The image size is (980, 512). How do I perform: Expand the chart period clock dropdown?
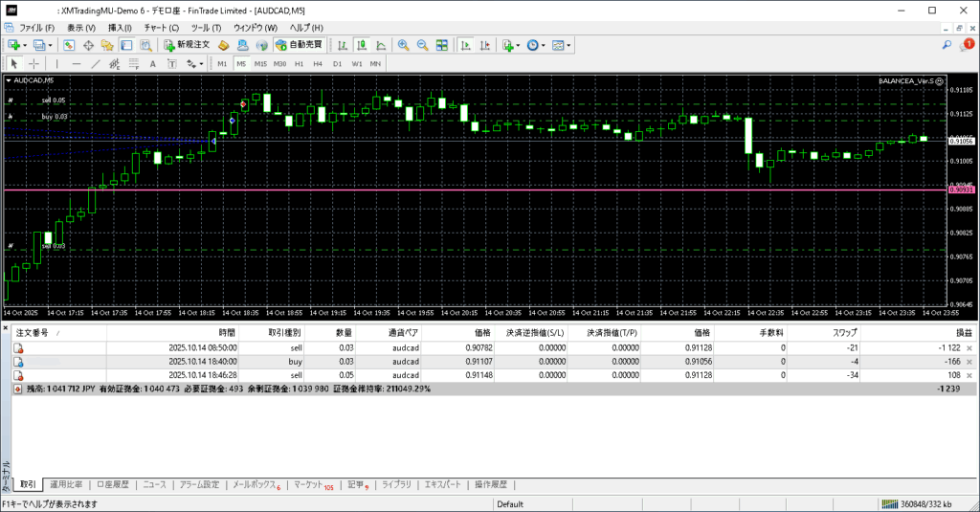pyautogui.click(x=544, y=45)
